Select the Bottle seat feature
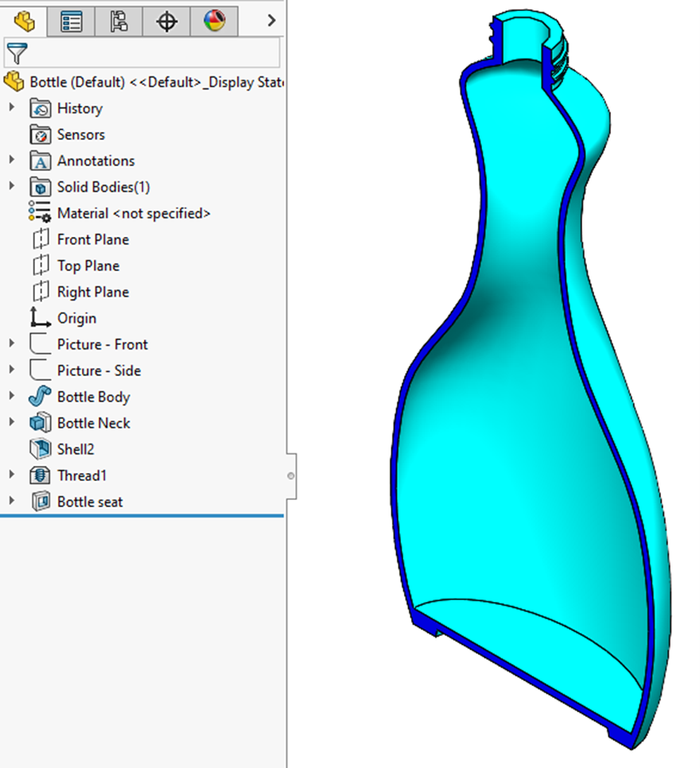Screen dimensions: 700x768 (89, 502)
